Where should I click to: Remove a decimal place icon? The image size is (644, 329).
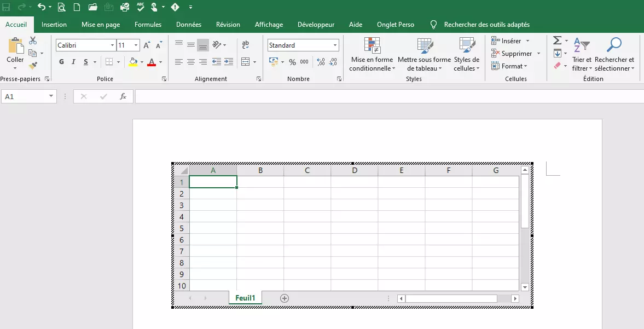click(x=333, y=62)
